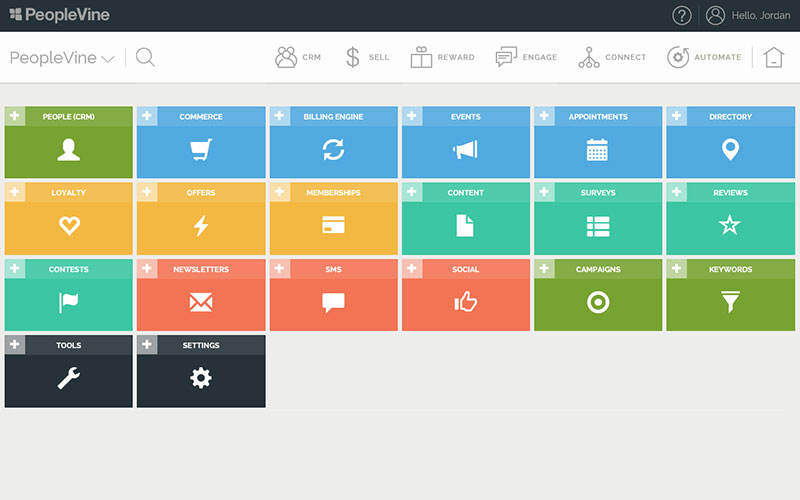Expand the Events plus button
The height and width of the screenshot is (500, 800).
click(x=412, y=116)
